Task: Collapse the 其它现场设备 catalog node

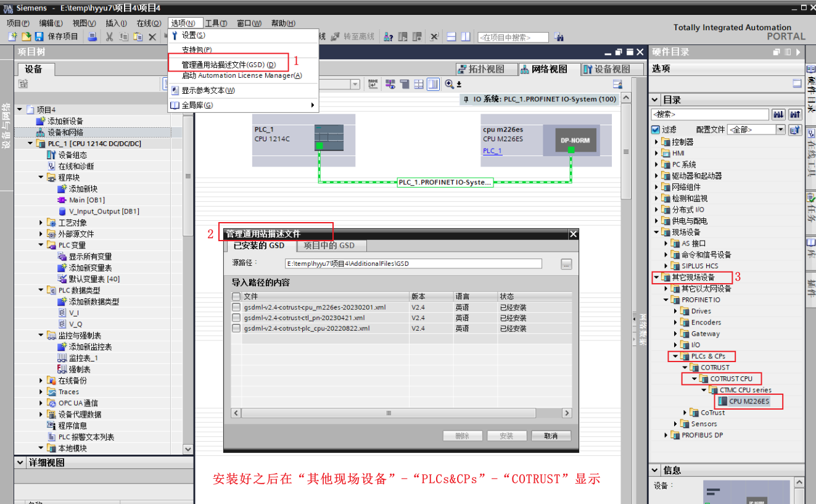Action: (x=657, y=278)
